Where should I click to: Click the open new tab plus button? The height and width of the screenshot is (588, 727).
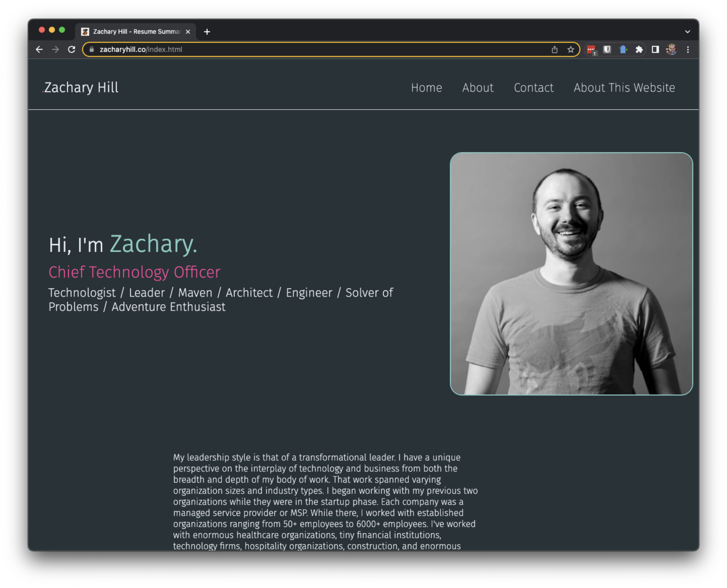[x=208, y=31]
